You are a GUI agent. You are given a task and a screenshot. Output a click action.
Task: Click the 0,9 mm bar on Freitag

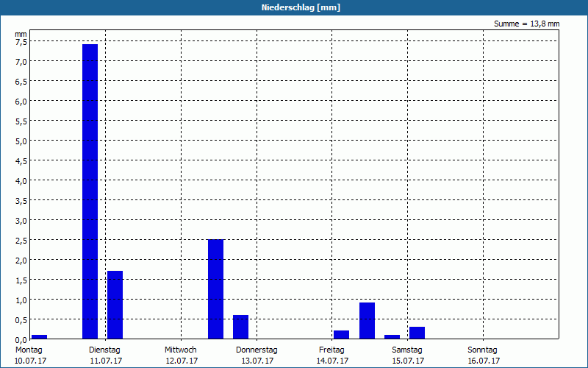367,321
